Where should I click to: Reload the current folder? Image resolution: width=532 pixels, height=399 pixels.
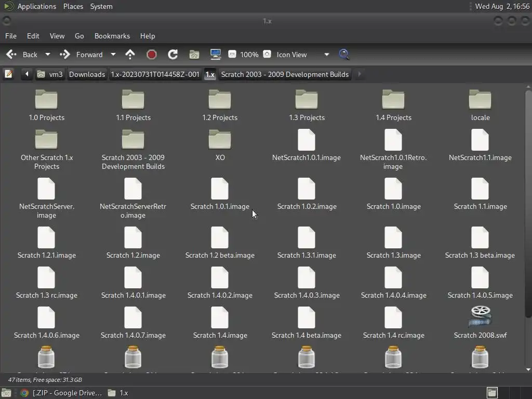click(172, 55)
